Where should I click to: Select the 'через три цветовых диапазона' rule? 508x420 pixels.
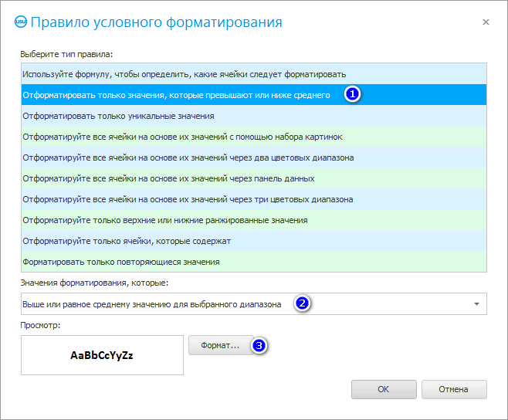tap(188, 199)
